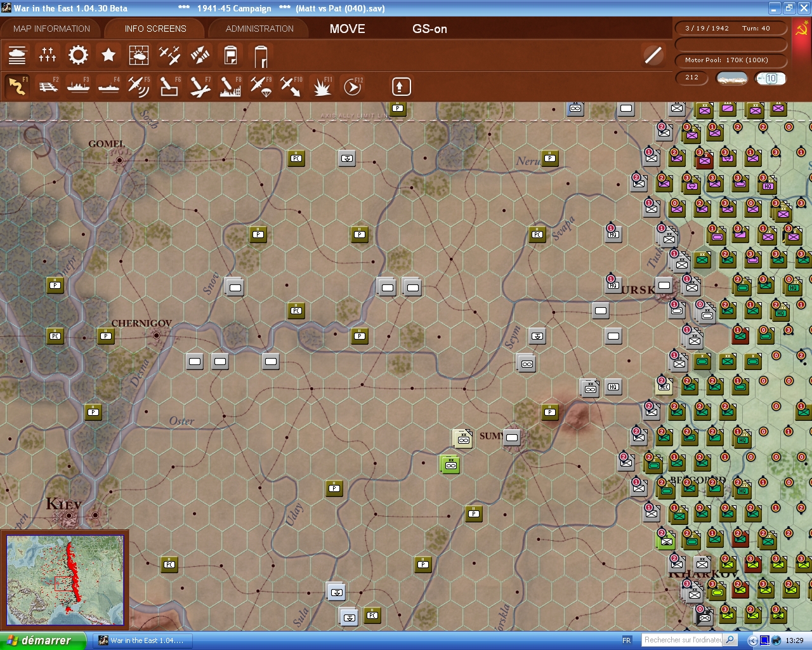Click the F12 end-turn arrow icon
This screenshot has height=650, width=812.
[x=352, y=86]
